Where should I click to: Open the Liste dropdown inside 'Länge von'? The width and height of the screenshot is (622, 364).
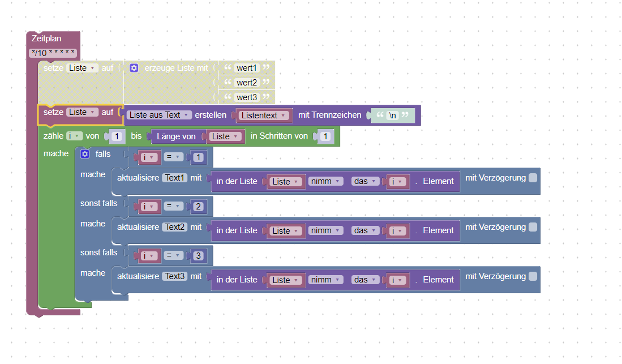[x=225, y=136]
